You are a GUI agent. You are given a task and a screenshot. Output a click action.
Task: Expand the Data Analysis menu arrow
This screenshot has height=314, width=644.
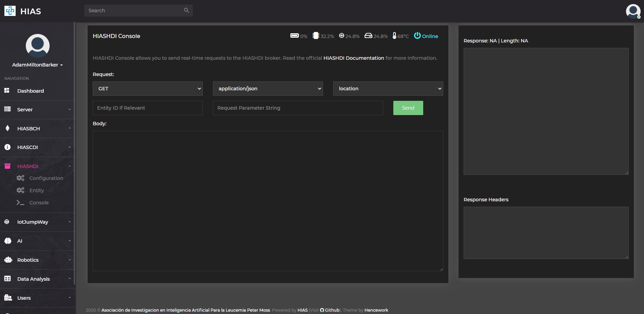(70, 279)
